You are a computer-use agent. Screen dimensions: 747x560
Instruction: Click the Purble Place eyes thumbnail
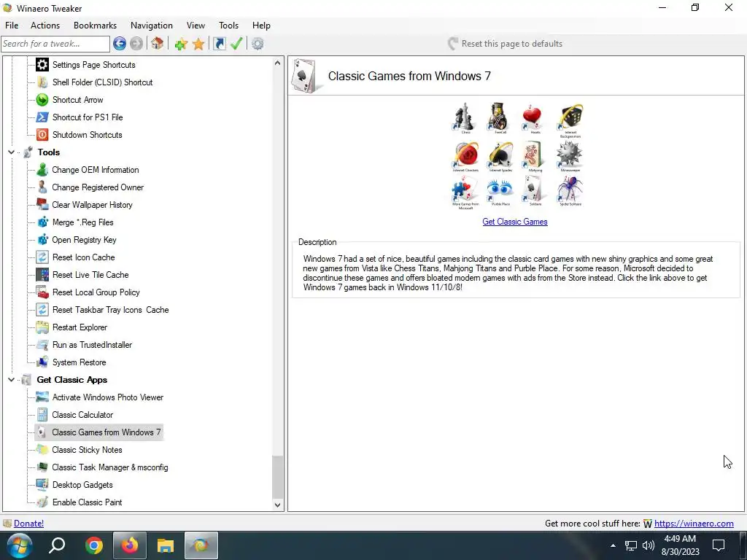[500, 190]
